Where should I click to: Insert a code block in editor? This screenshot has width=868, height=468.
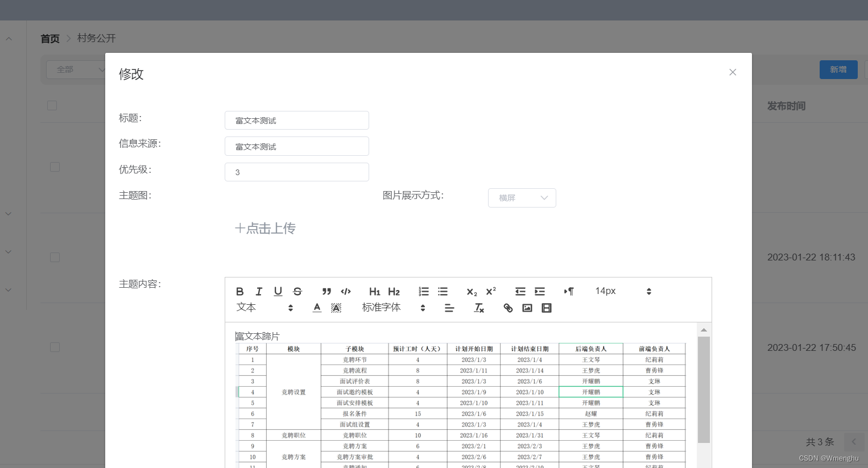(x=346, y=291)
